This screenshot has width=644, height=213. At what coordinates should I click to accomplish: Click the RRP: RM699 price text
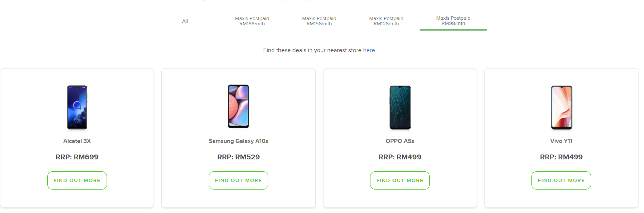[77, 157]
